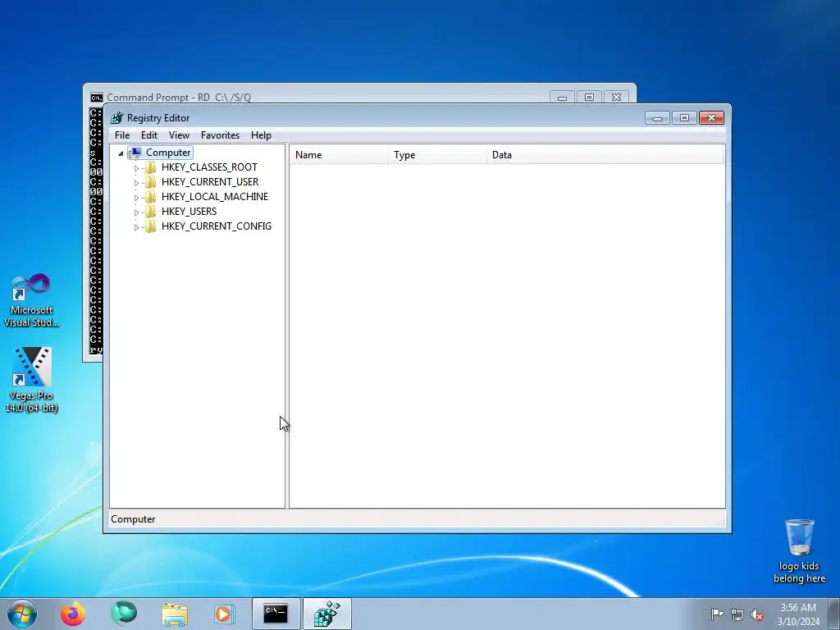Select the HKEY_LOCAL_MACHINE text label
Image resolution: width=840 pixels, height=630 pixels.
[215, 197]
